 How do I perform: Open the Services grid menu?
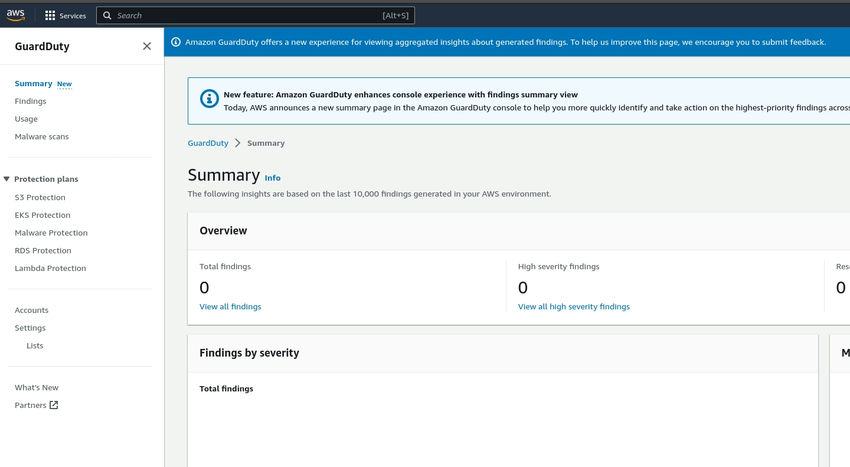[50, 16]
